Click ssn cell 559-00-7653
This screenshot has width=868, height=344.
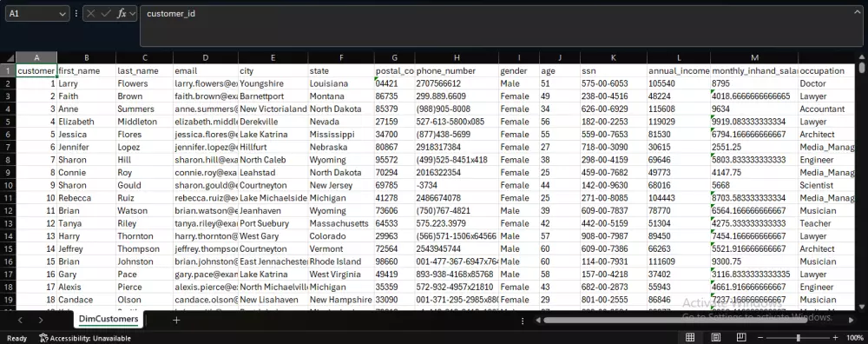point(614,135)
